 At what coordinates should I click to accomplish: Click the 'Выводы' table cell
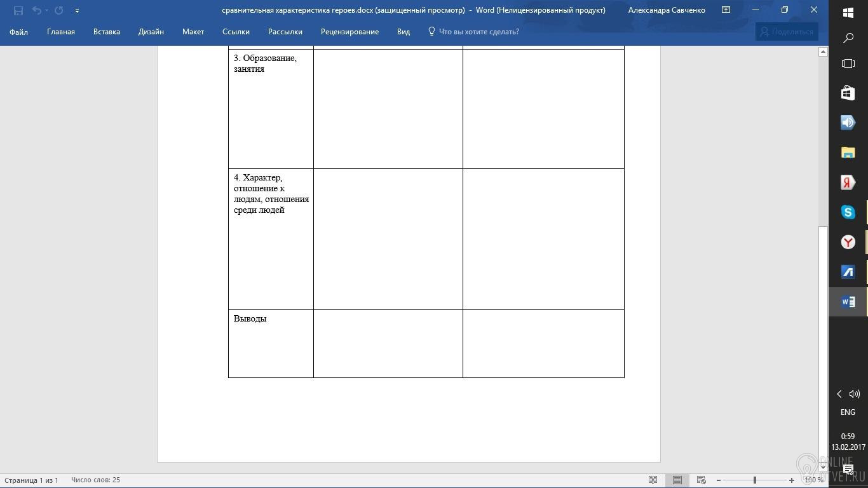coord(271,344)
